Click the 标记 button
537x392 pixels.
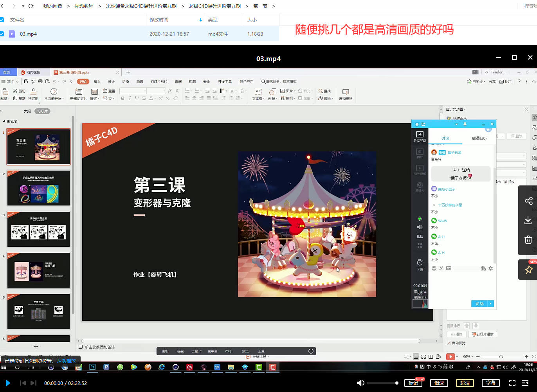pos(413,383)
